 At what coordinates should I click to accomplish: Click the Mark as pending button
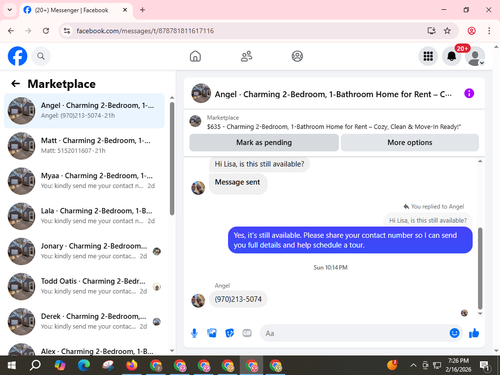264,143
